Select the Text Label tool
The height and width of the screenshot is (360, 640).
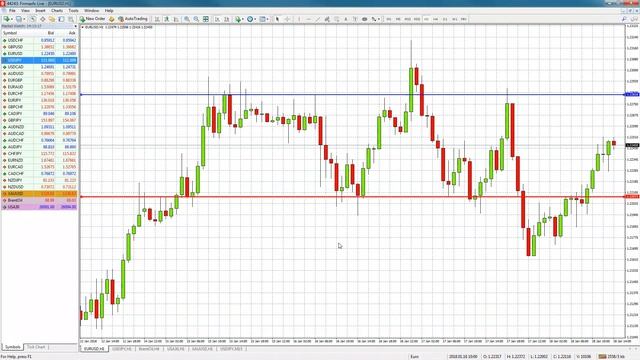[355, 19]
